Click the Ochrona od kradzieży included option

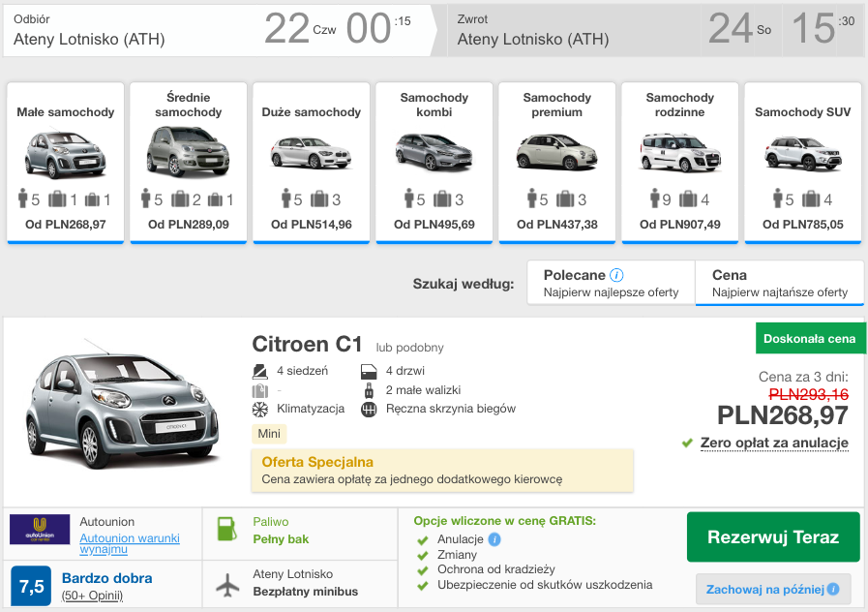tap(496, 569)
